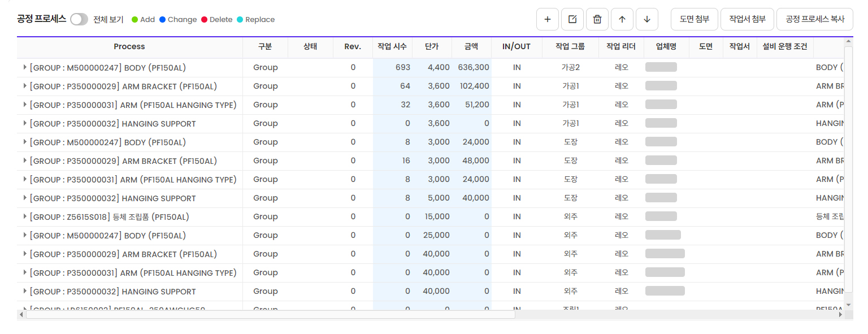Click the vertical scrollbar up arrow
Screen dimensions: 868x334
click(848, 41)
